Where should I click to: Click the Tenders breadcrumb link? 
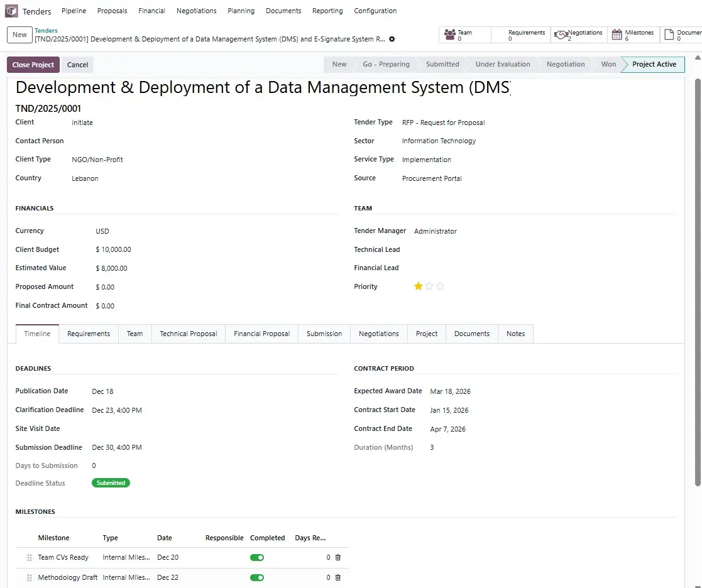(46, 30)
